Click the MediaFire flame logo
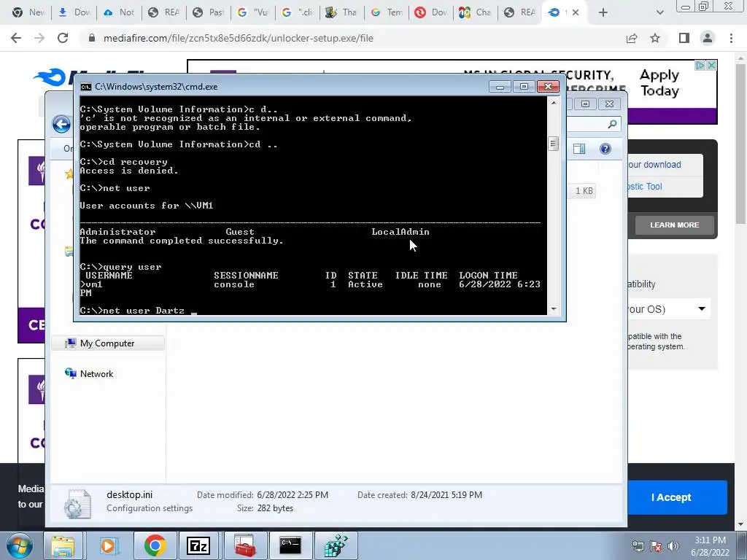The height and width of the screenshot is (560, 747). [x=50, y=77]
